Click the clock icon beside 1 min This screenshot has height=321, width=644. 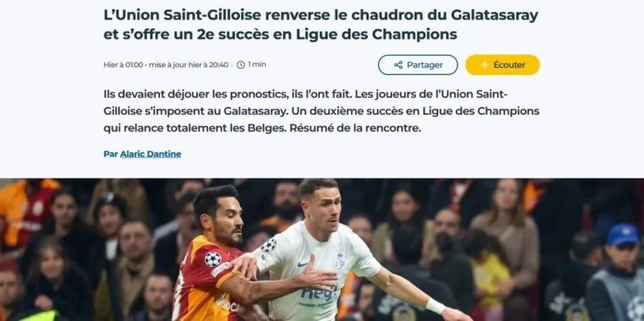pos(241,65)
